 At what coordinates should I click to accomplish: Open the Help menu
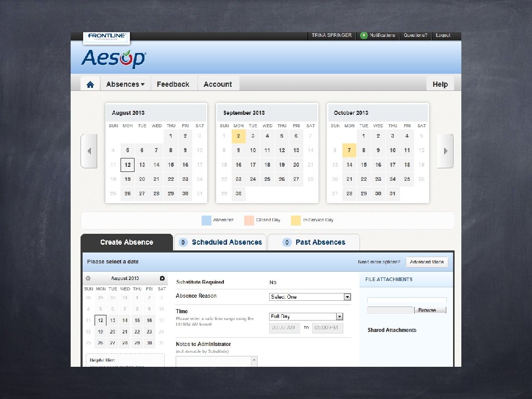440,84
